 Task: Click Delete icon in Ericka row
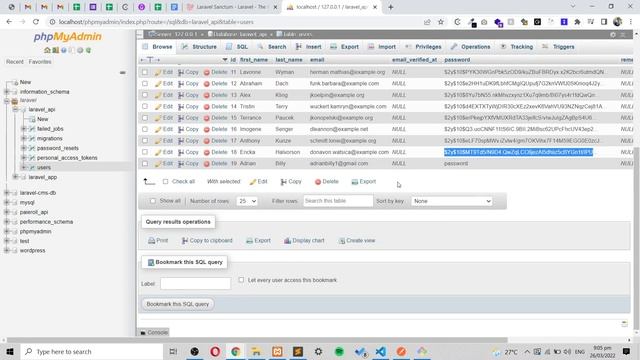pyautogui.click(x=207, y=152)
